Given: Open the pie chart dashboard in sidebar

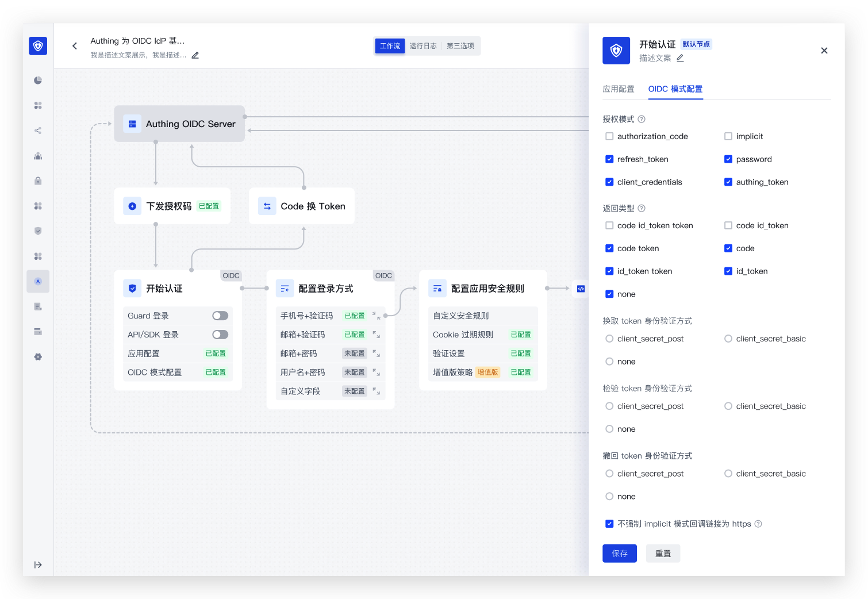Looking at the screenshot, I should tap(38, 80).
